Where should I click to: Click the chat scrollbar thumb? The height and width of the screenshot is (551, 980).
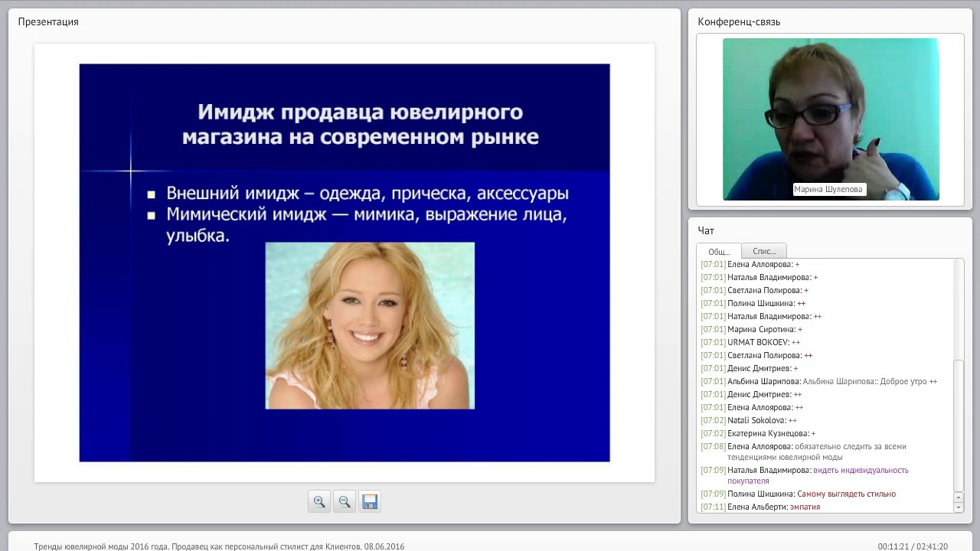click(958, 425)
